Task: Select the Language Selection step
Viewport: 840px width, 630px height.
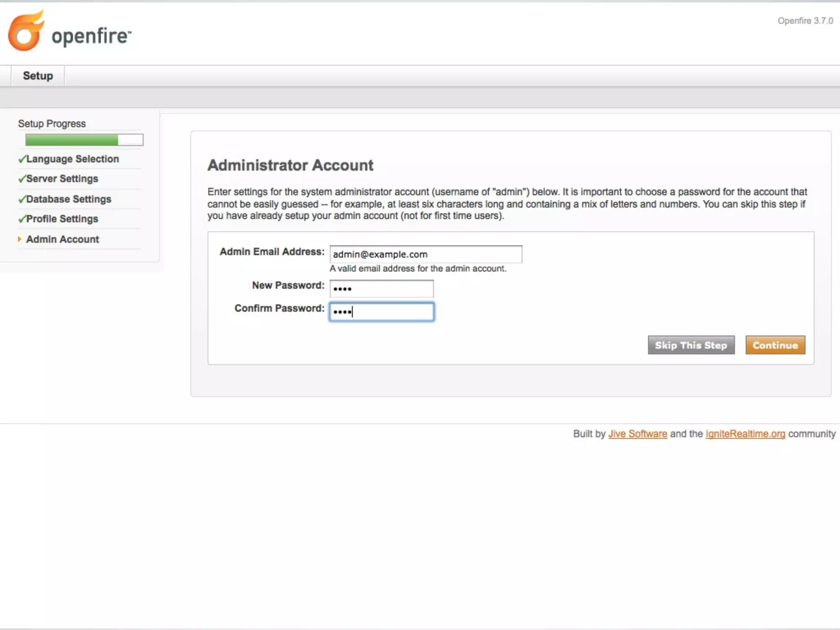Action: [x=73, y=159]
